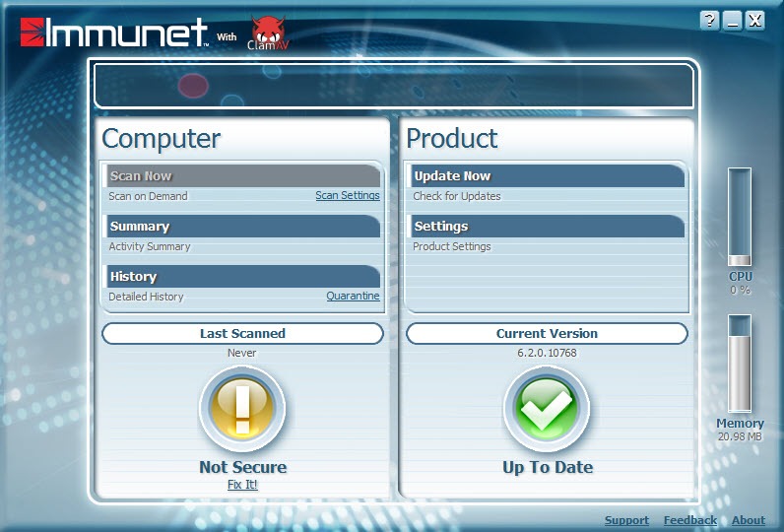Click the 'Up To Date' status text
This screenshot has width=784, height=532.
tap(548, 467)
